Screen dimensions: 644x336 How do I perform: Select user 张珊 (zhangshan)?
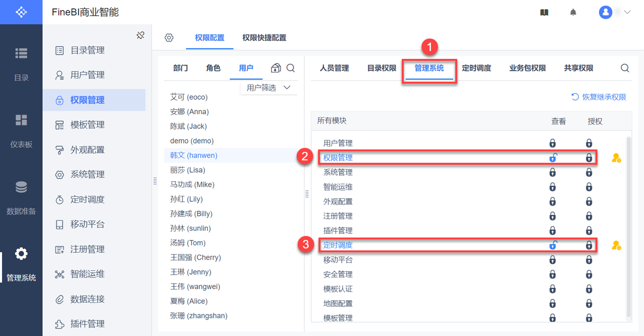point(231,316)
